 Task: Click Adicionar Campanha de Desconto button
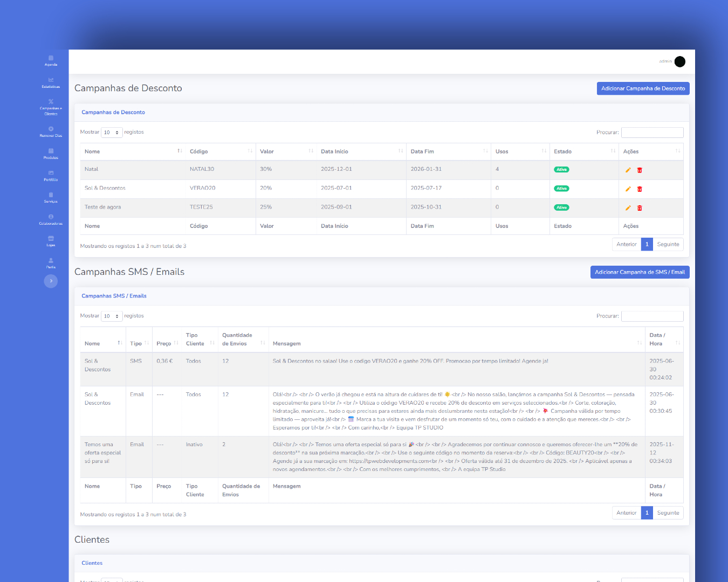(643, 88)
